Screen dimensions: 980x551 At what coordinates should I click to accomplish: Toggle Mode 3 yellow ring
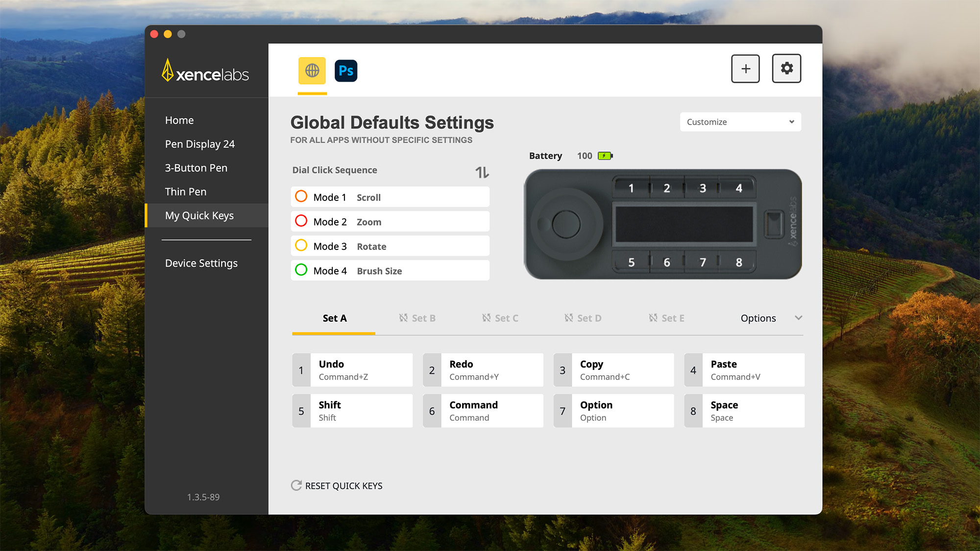[301, 246]
